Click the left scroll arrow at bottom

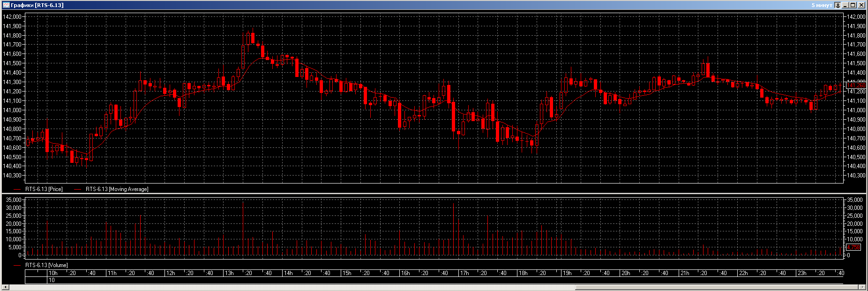6,287
